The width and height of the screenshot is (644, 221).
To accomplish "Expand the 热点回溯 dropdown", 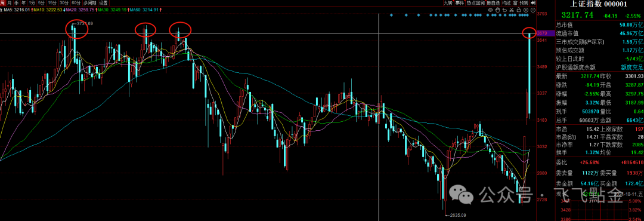I will pos(476,3).
